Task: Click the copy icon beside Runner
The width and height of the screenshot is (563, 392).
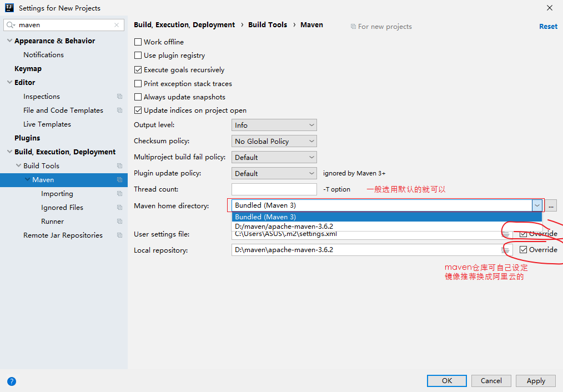Action: 119,221
